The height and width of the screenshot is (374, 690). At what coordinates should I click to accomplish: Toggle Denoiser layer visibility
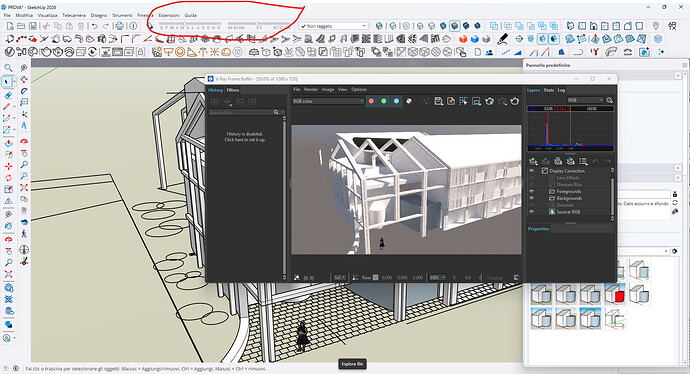(x=532, y=205)
